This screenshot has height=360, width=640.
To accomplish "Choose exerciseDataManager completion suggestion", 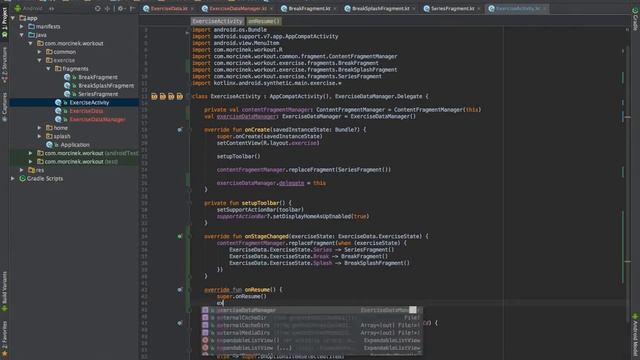I will click(311, 310).
